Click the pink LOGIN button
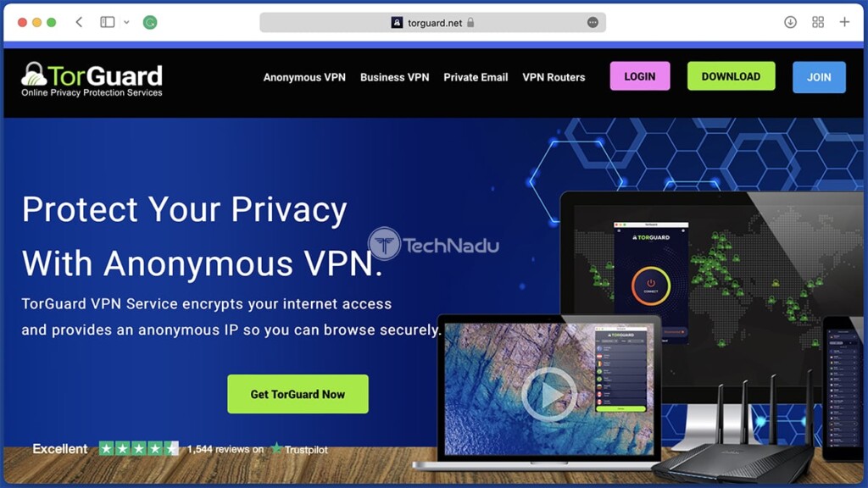Viewport: 868px width, 488px height. pyautogui.click(x=640, y=76)
